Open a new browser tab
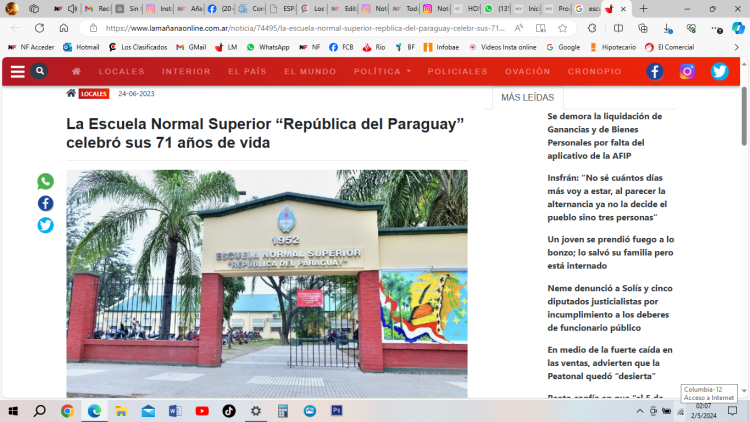The image size is (750, 422). (643, 9)
